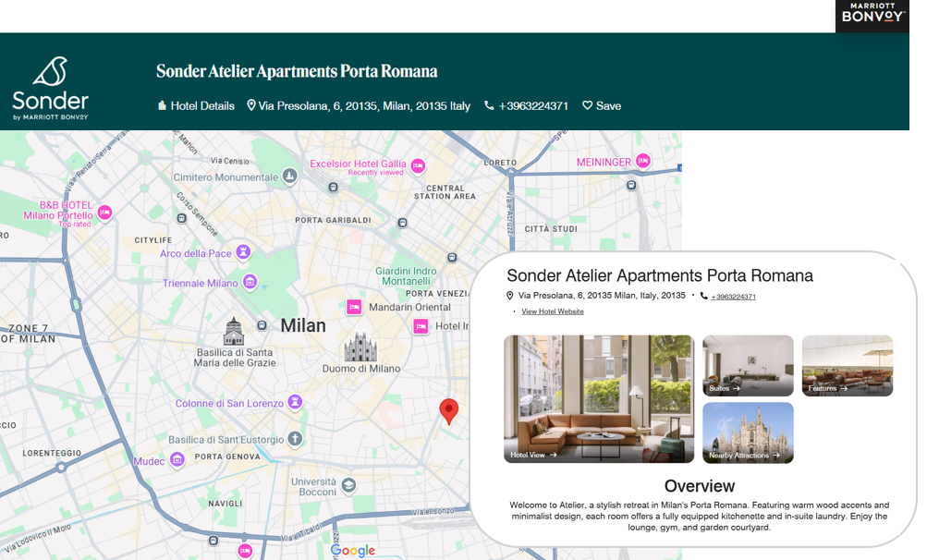Click the header location pin icon

(x=251, y=105)
